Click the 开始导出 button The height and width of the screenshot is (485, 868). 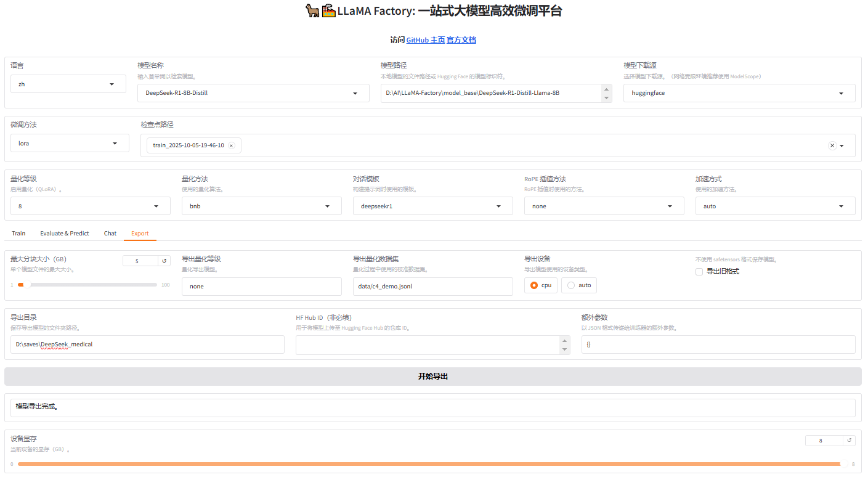[433, 377]
